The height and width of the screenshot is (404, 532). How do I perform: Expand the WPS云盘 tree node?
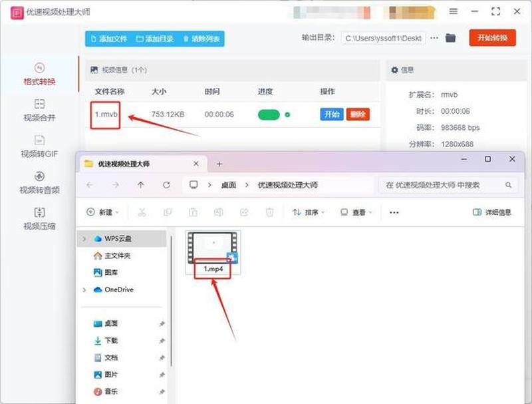[84, 239]
